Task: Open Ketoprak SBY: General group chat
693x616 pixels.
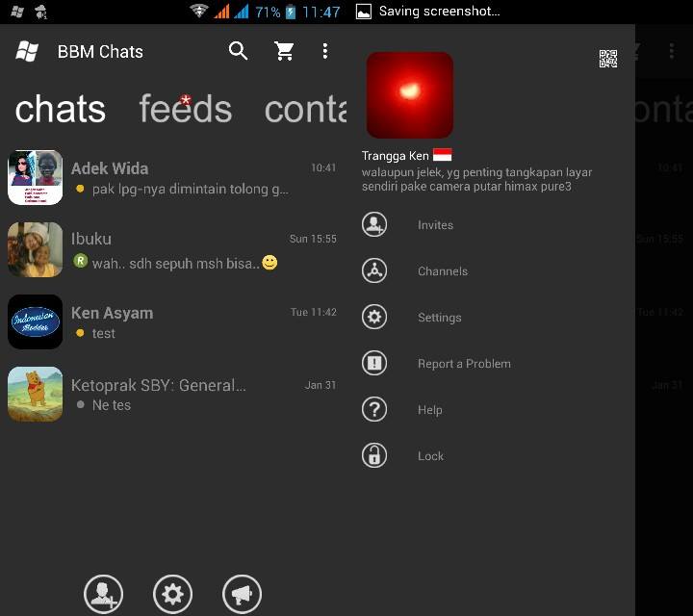Action: point(173,394)
